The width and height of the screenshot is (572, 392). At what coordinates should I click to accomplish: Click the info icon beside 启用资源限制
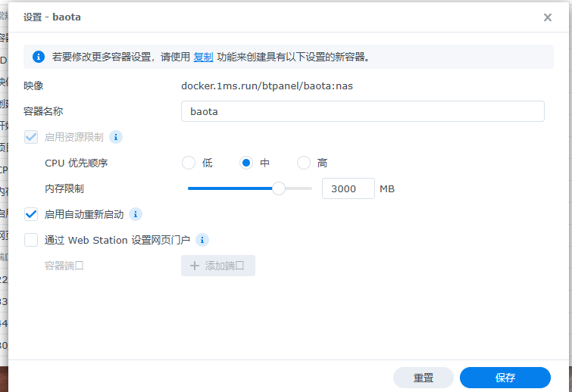116,137
